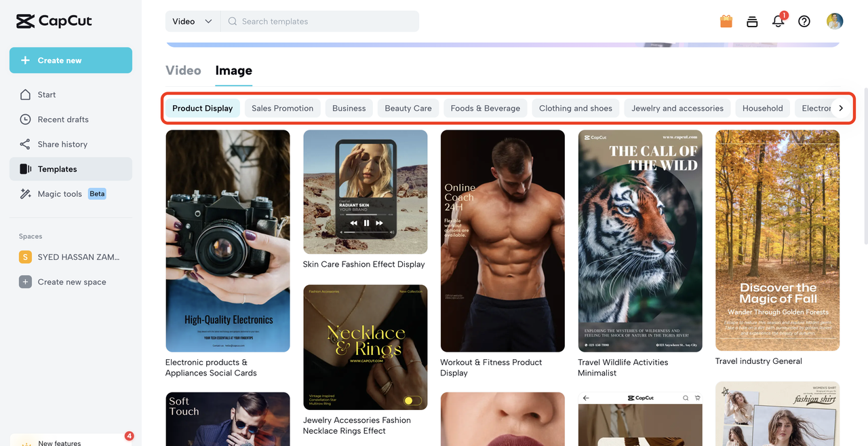
Task: Switch to the Video tab
Action: click(183, 71)
